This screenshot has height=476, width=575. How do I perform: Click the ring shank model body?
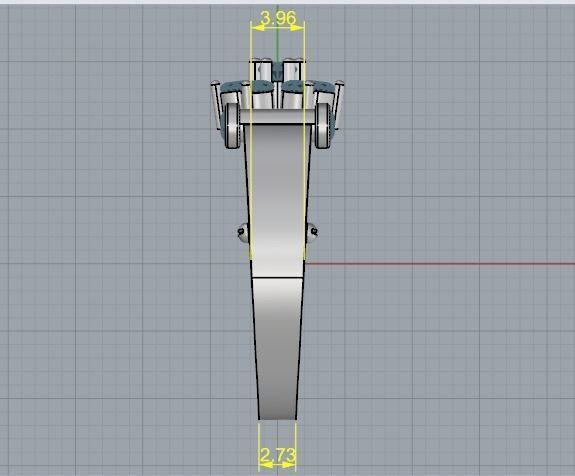pyautogui.click(x=278, y=271)
